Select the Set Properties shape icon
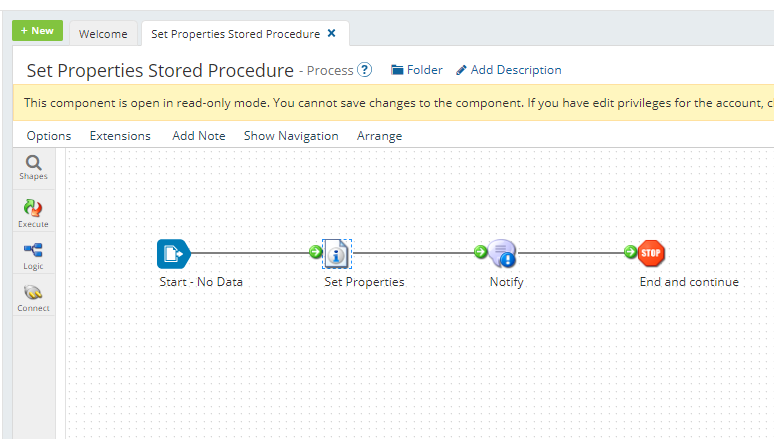This screenshot has height=439, width=774. click(x=337, y=254)
